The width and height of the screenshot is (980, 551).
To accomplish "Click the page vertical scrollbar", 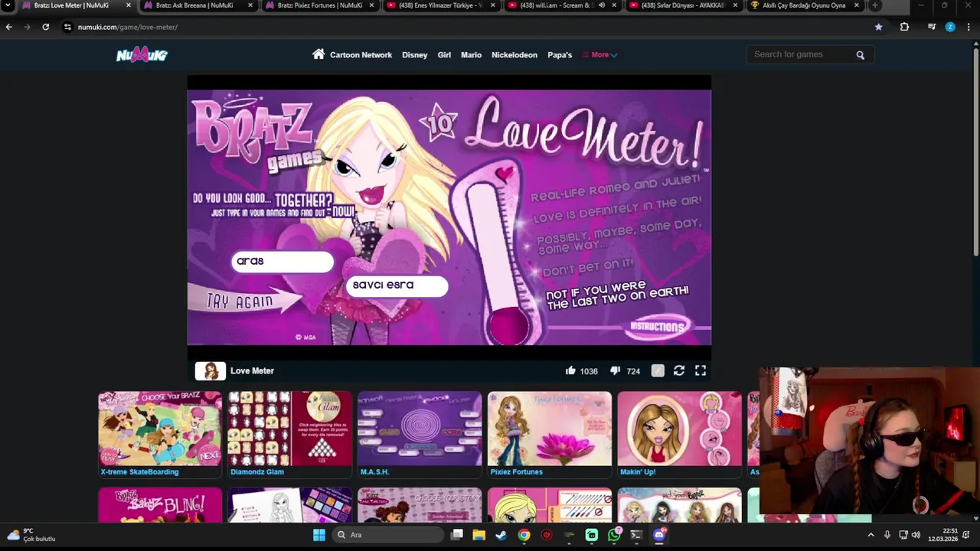I will coord(975,153).
